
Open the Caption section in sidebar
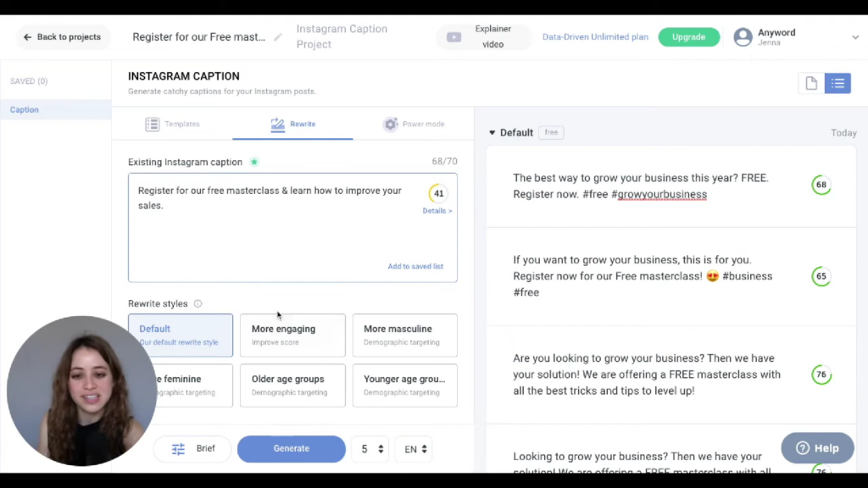click(x=24, y=108)
